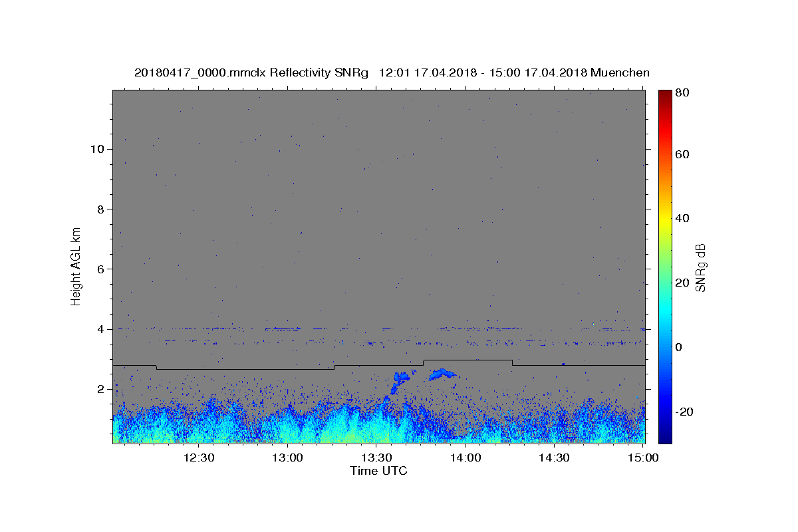
Task: Click the dark red top of the colorbar
Action: coord(664,94)
